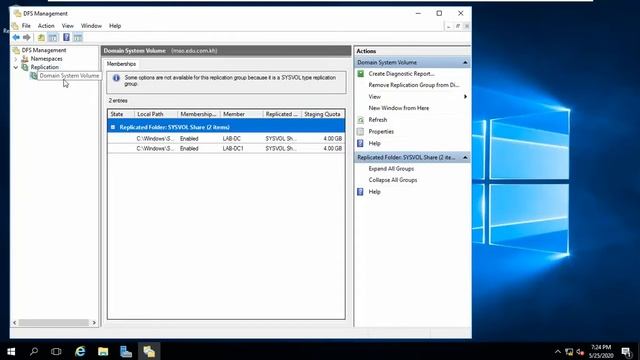Toggle the Show/Hide Action Pane toolbar icon
640x360 pixels.
pos(78,38)
